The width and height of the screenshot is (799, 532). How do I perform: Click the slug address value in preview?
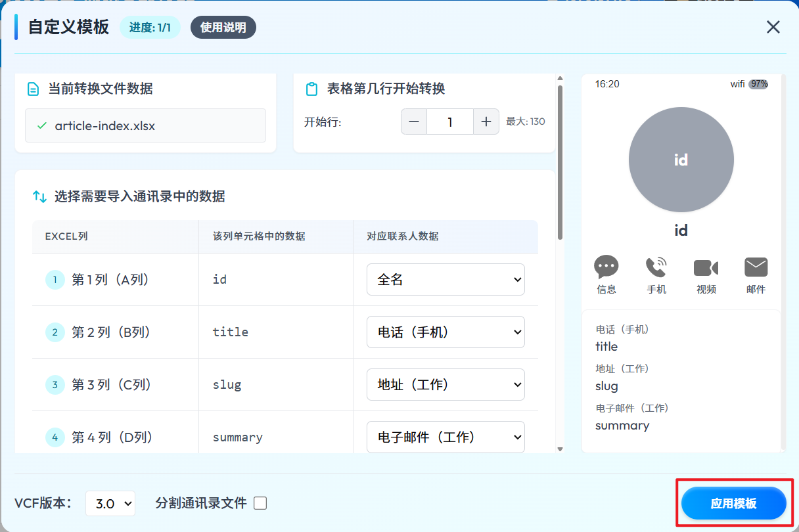pos(606,386)
